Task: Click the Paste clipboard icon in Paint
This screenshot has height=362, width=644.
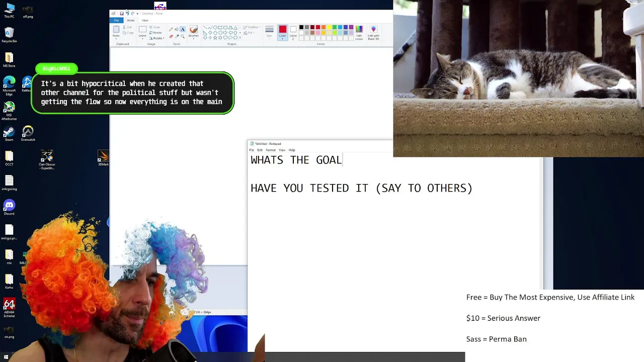Action: (x=116, y=29)
